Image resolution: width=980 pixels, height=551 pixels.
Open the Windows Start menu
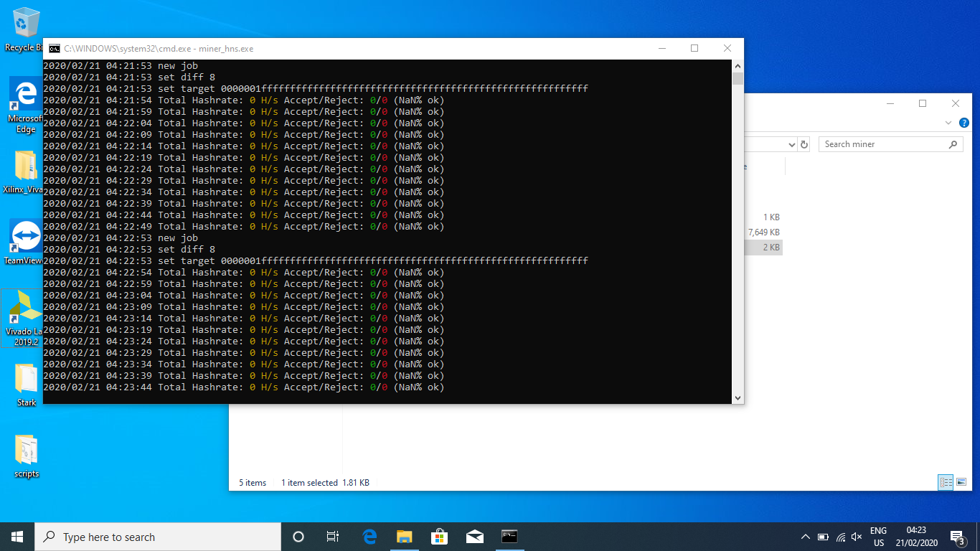(17, 537)
